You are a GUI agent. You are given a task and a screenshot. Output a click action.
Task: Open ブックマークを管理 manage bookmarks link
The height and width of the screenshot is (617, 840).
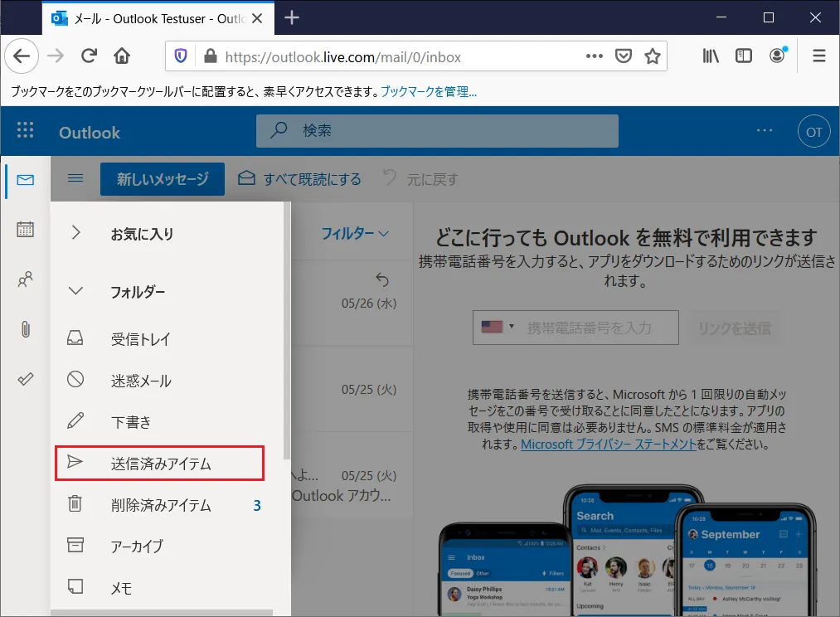pos(429,91)
